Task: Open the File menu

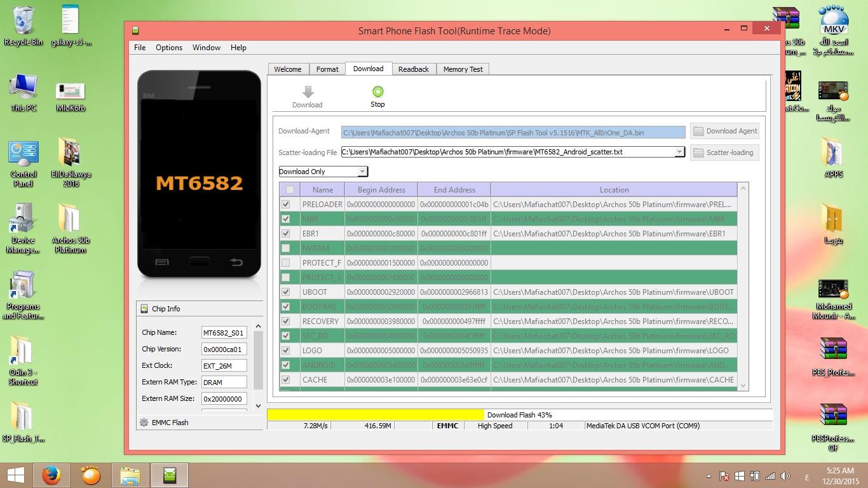Action: click(140, 48)
